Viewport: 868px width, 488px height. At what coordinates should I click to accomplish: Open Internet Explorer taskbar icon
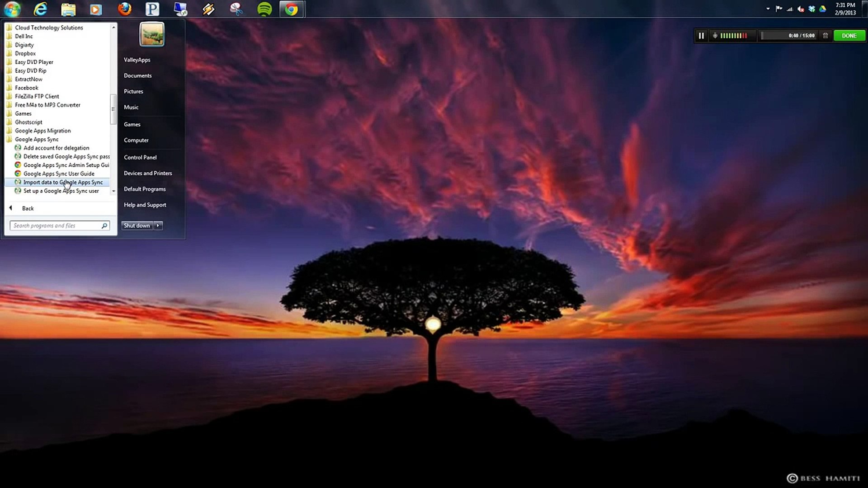pos(41,9)
